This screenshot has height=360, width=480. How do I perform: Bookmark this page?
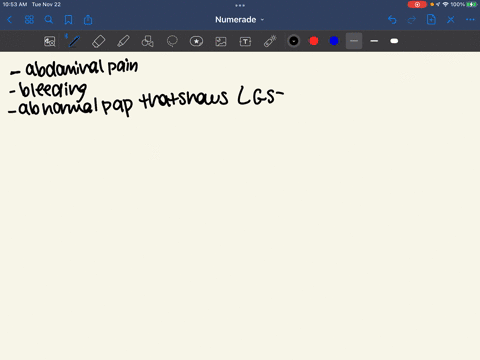coord(68,20)
